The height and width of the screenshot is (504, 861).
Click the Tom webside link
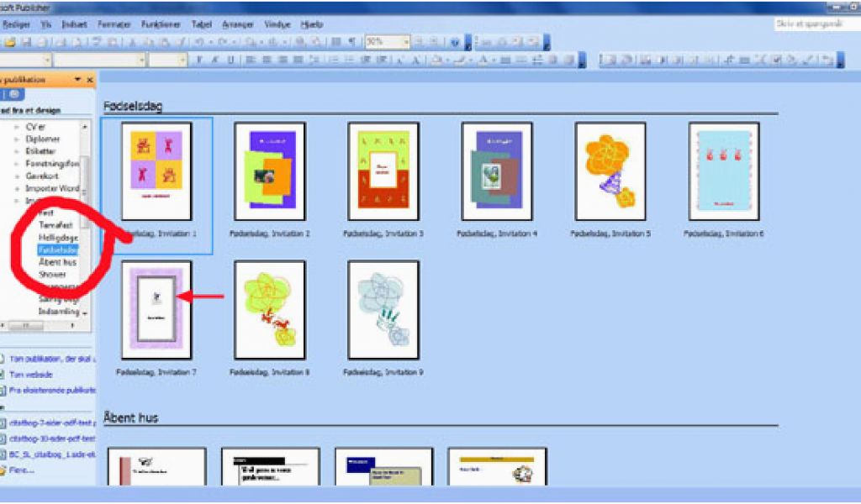tap(31, 375)
